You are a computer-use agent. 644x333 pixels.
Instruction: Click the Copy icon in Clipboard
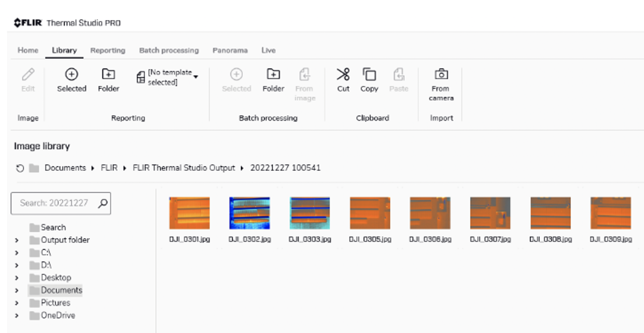[369, 75]
